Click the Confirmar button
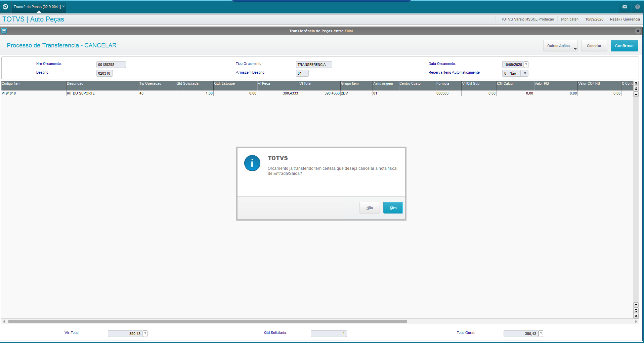Screen dimensions: 644x343 624,46
